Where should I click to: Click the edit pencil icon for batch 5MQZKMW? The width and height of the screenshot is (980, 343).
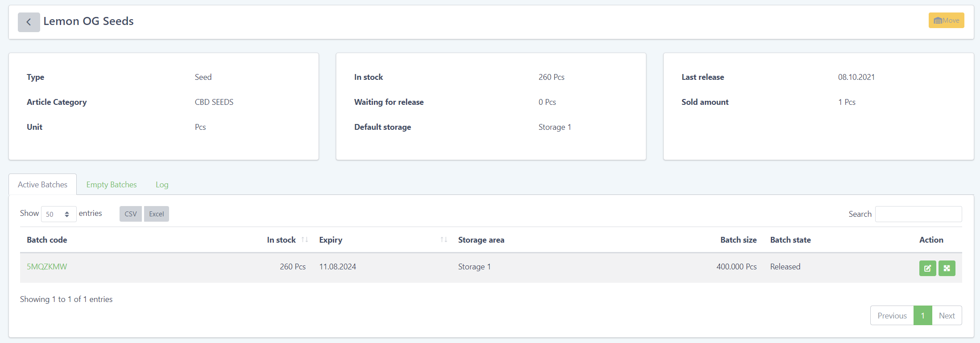[927, 268]
